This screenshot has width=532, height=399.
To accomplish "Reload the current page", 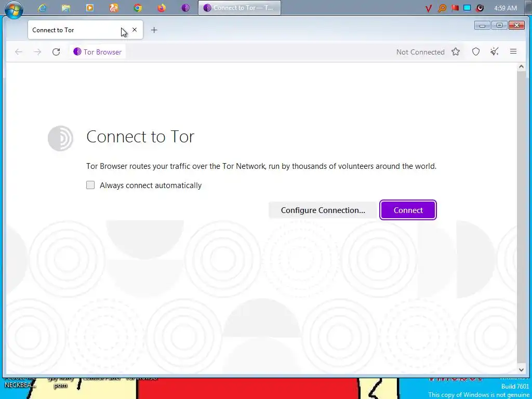I will 56,52.
